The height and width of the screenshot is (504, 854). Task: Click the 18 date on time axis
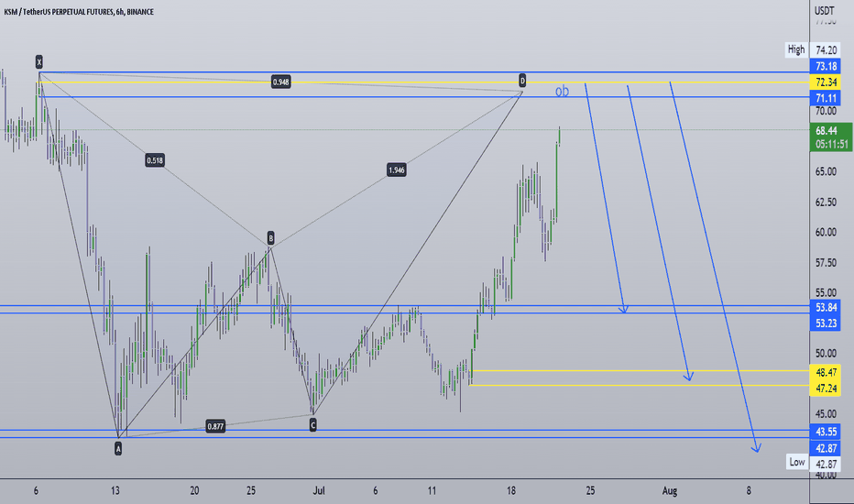(x=511, y=490)
